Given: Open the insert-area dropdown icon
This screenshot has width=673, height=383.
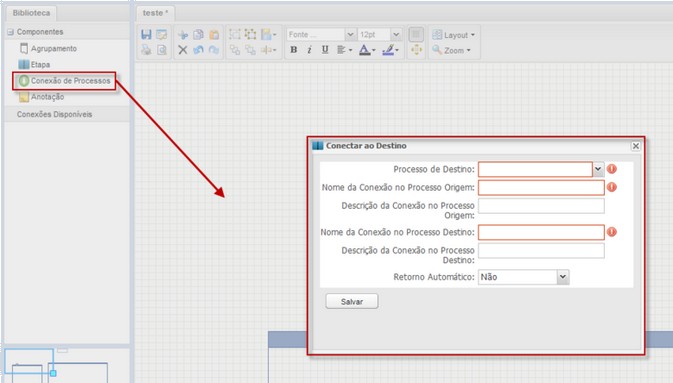Looking at the screenshot, I should coord(269,34).
